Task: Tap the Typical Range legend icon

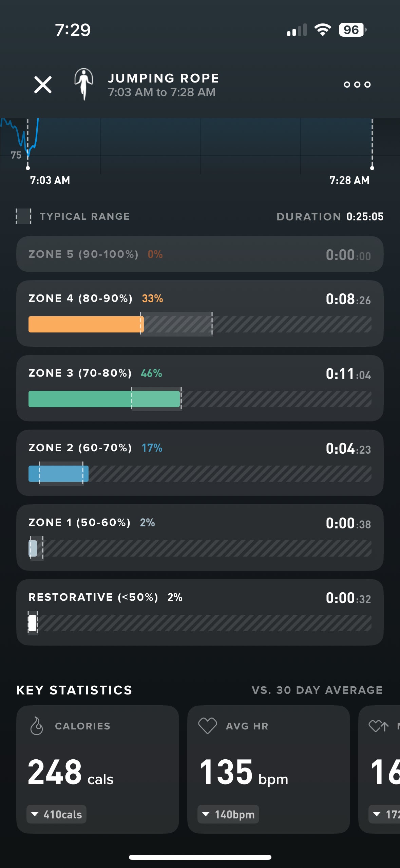Action: tap(23, 216)
